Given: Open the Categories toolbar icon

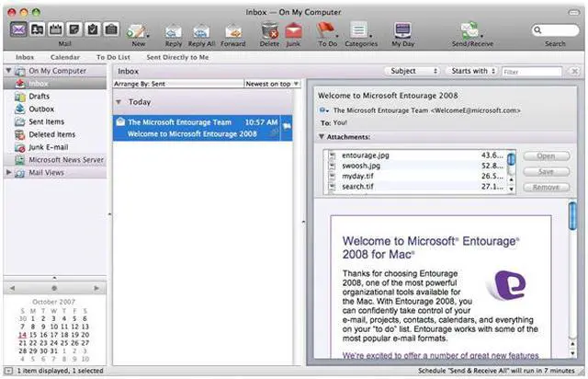Looking at the screenshot, I should [x=359, y=30].
